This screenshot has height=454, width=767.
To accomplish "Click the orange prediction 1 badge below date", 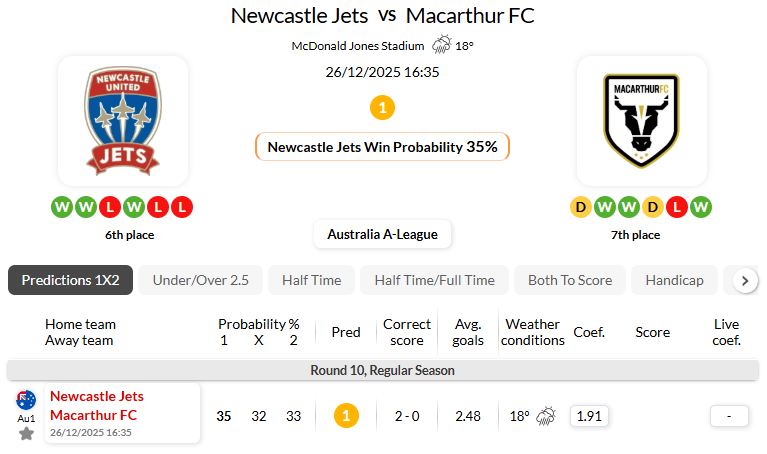I will [x=382, y=107].
